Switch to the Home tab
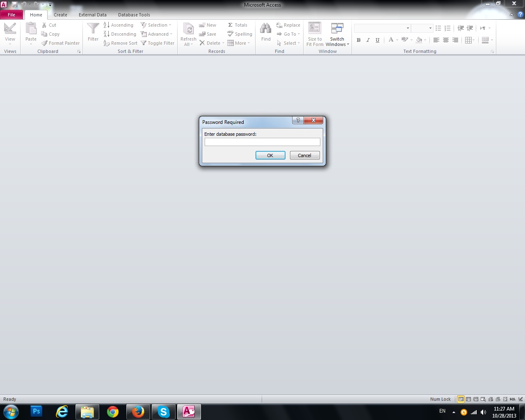Image resolution: width=525 pixels, height=420 pixels. point(36,15)
